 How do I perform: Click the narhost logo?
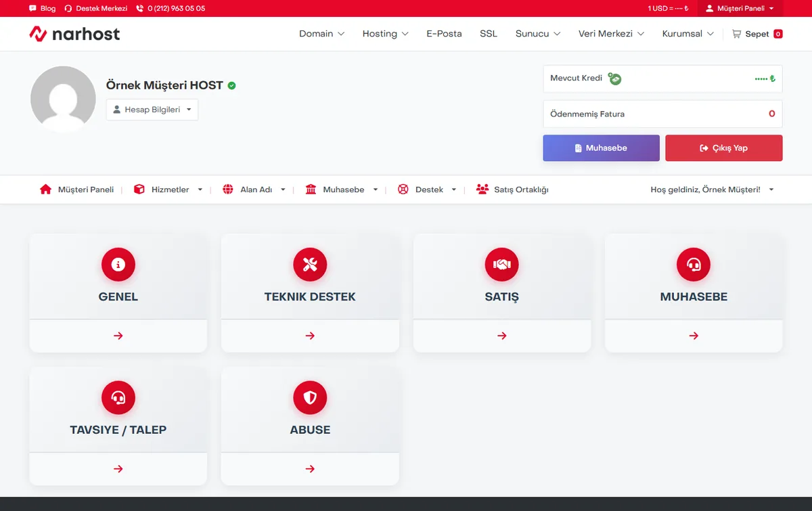[74, 34]
